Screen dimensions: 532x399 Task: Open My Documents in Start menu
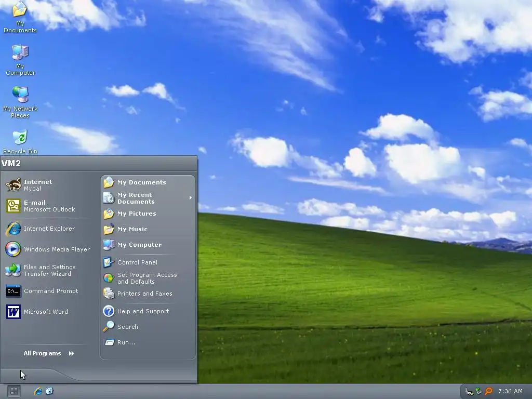[x=148, y=182]
